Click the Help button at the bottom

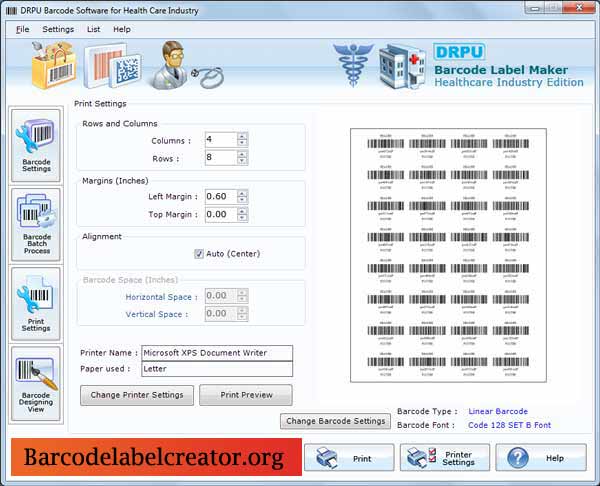point(541,458)
